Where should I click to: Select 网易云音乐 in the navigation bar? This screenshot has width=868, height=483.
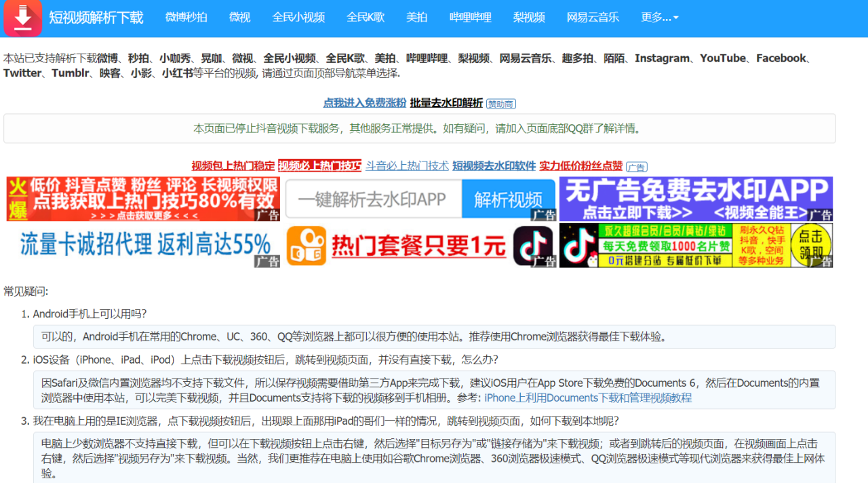click(x=593, y=18)
